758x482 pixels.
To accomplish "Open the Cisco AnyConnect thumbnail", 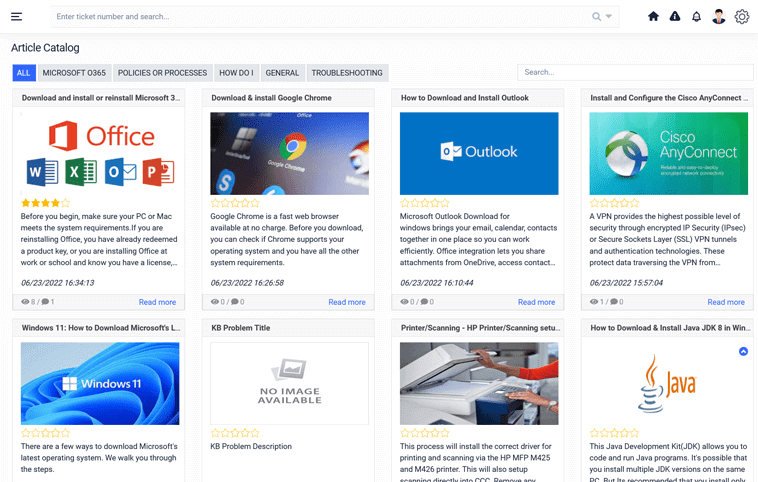I will (x=669, y=154).
